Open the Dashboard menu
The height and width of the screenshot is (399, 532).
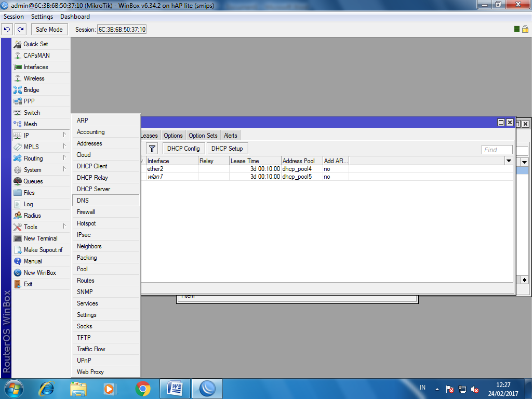pyautogui.click(x=75, y=17)
